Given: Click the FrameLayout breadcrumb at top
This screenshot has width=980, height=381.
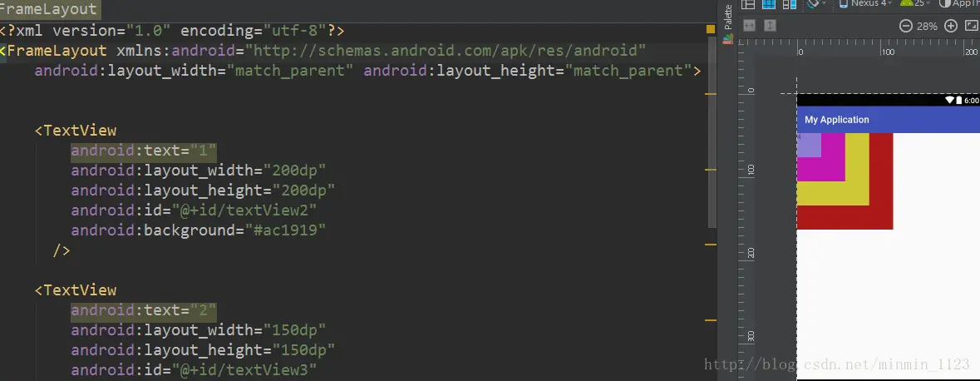Looking at the screenshot, I should 49,9.
